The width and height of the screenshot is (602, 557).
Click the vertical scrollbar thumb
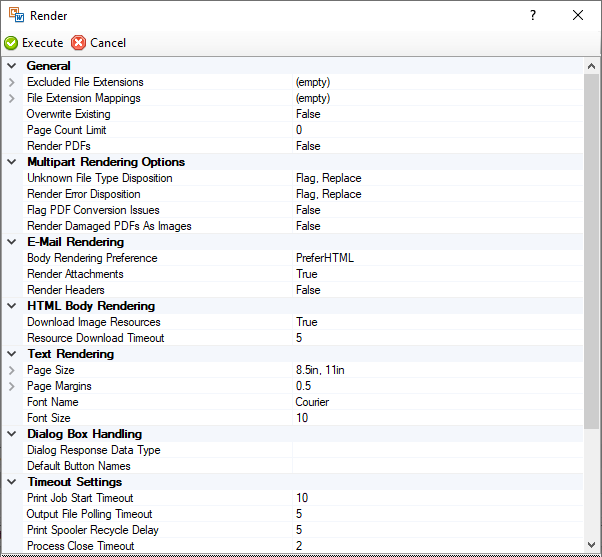pyautogui.click(x=591, y=250)
